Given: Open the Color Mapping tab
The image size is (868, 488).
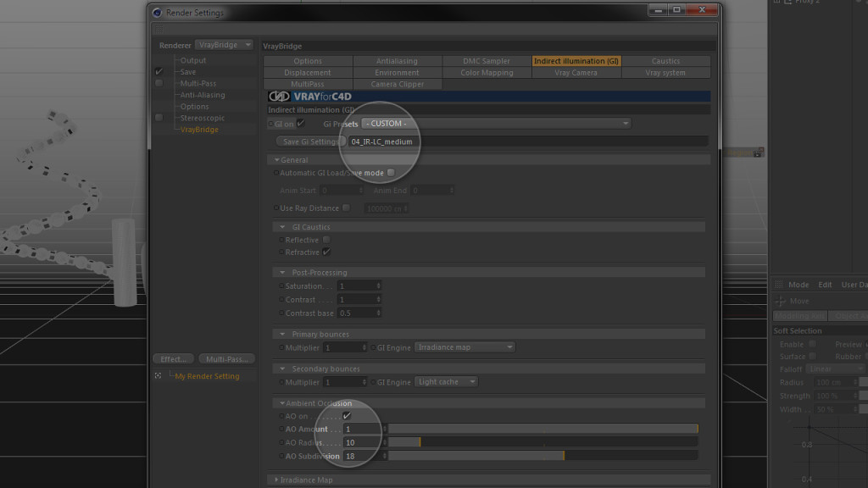Looking at the screenshot, I should click(487, 73).
